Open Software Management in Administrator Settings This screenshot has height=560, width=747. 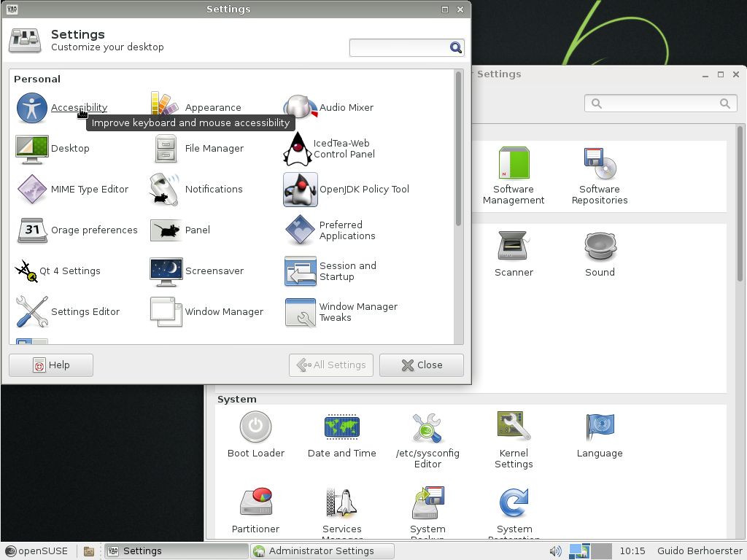pyautogui.click(x=514, y=176)
